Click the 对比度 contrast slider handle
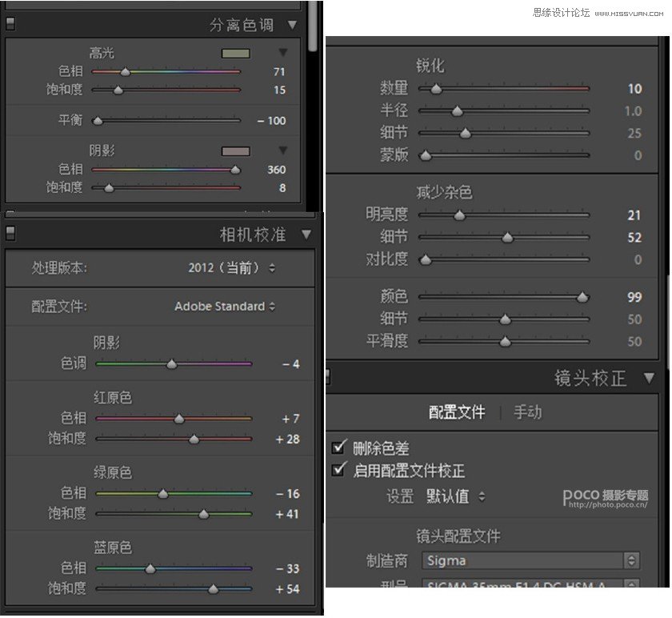The height and width of the screenshot is (618, 672). (425, 259)
